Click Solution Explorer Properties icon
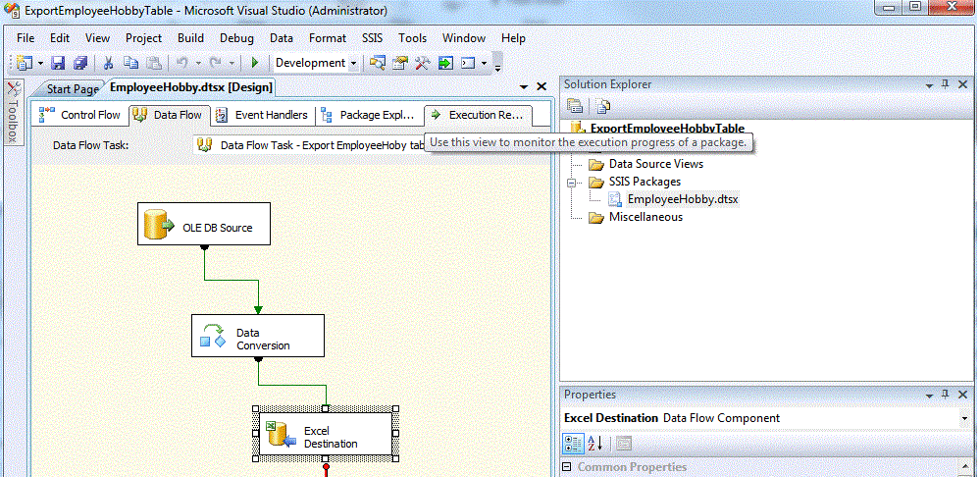 (x=575, y=106)
